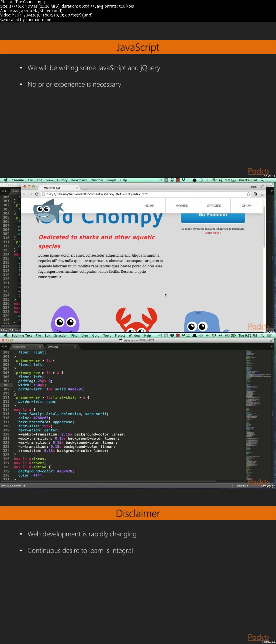
Task: Click the Sublime Text minimap
Action: point(258,415)
